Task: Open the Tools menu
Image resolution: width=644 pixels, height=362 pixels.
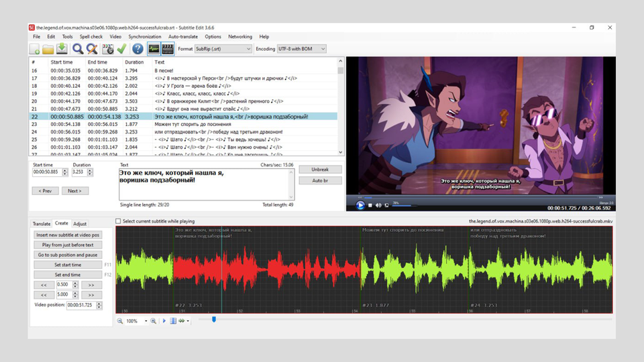Action: (x=67, y=36)
